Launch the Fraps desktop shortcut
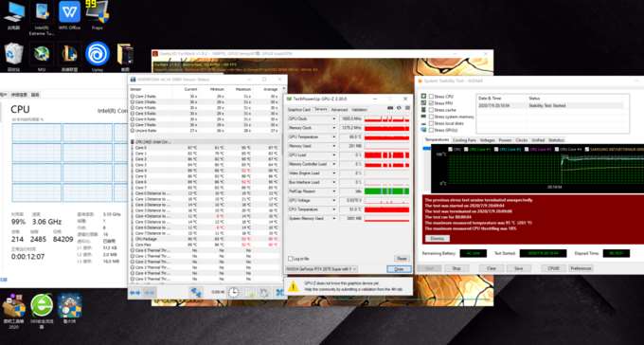Image resolution: width=644 pixels, height=345 pixels. [98, 15]
